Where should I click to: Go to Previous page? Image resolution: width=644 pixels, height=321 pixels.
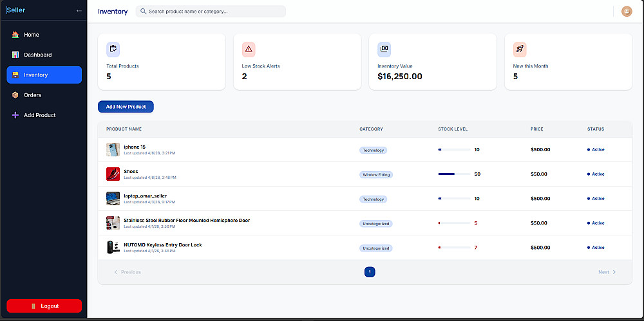(x=128, y=272)
